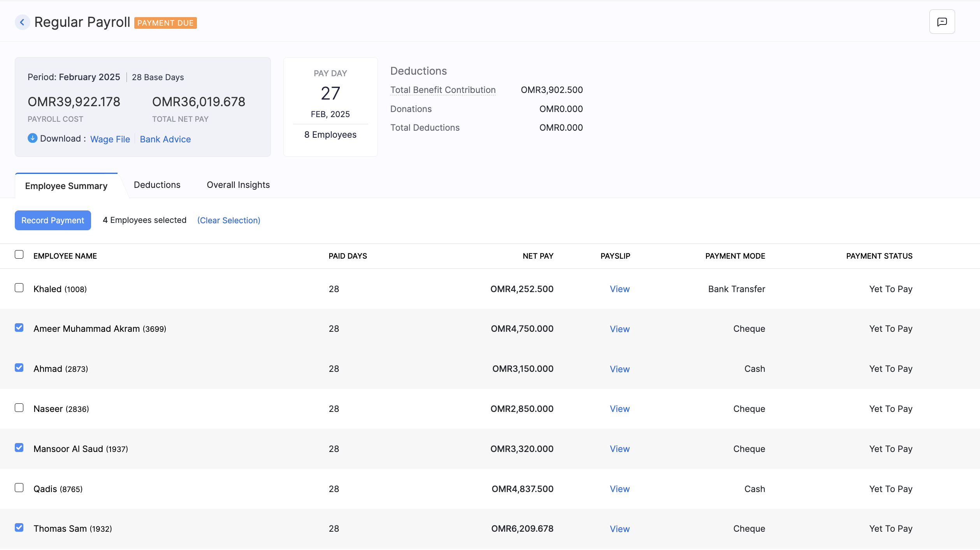Viewport: 980px width, 550px height.
Task: Download the Wage File
Action: coord(110,139)
